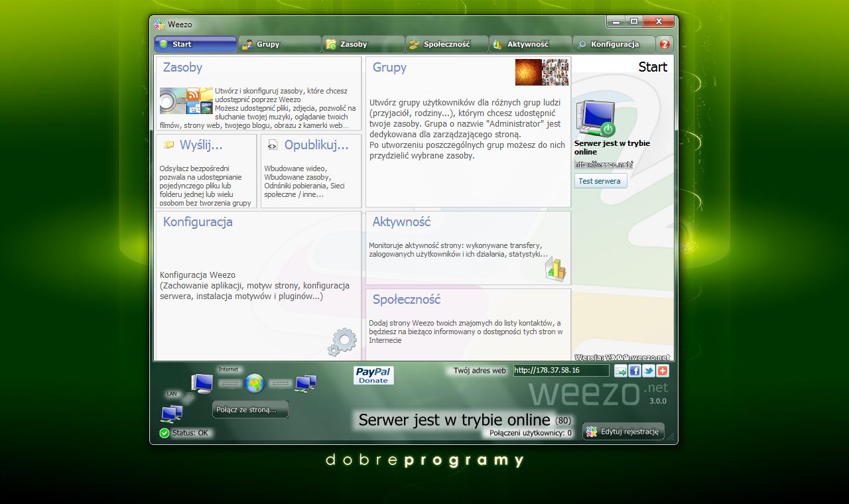This screenshot has width=849, height=504.
Task: Click Serwer jest w trybie online banner text
Action: point(454,420)
